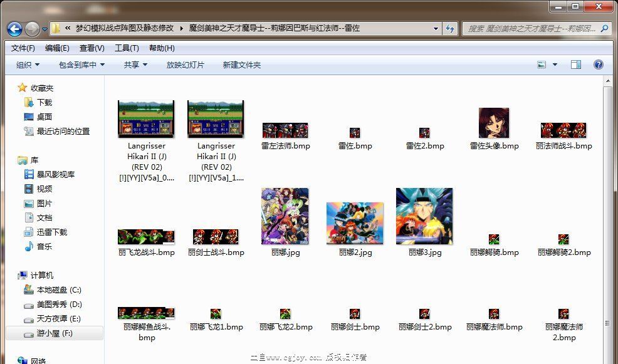Select the 库 libraries node
Image resolution: width=618 pixels, height=364 pixels.
pyautogui.click(x=28, y=160)
